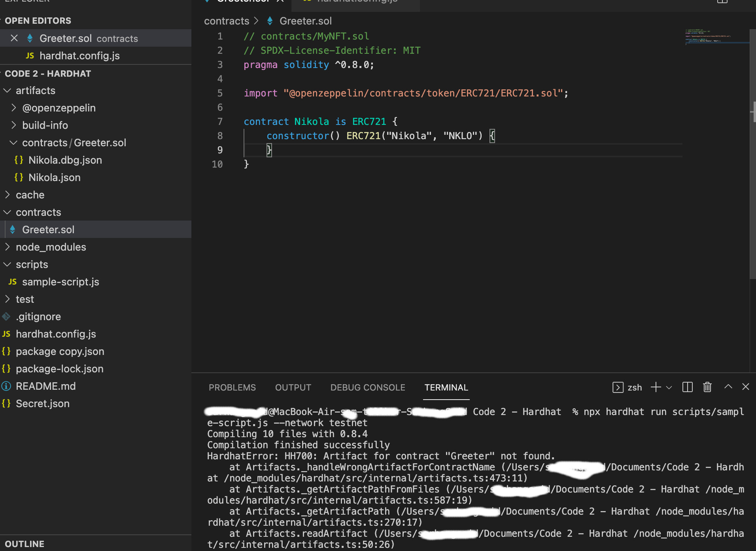Open package-lock.json file
The height and width of the screenshot is (551, 756).
96,369
